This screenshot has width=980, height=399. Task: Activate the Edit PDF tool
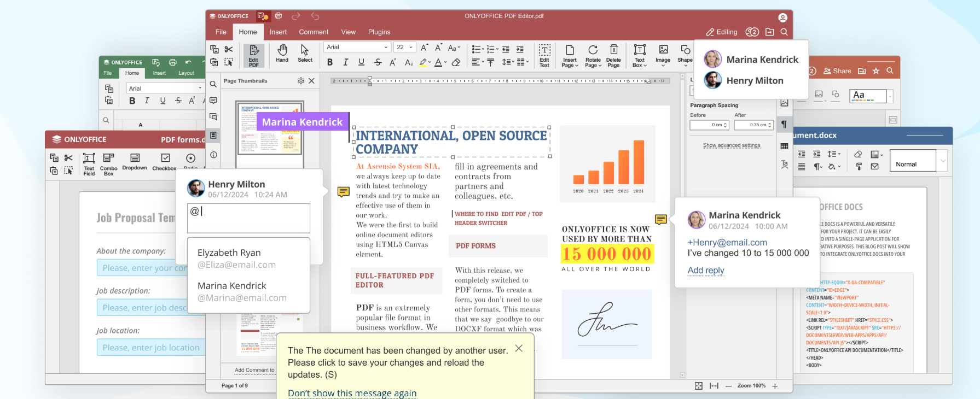tap(254, 56)
